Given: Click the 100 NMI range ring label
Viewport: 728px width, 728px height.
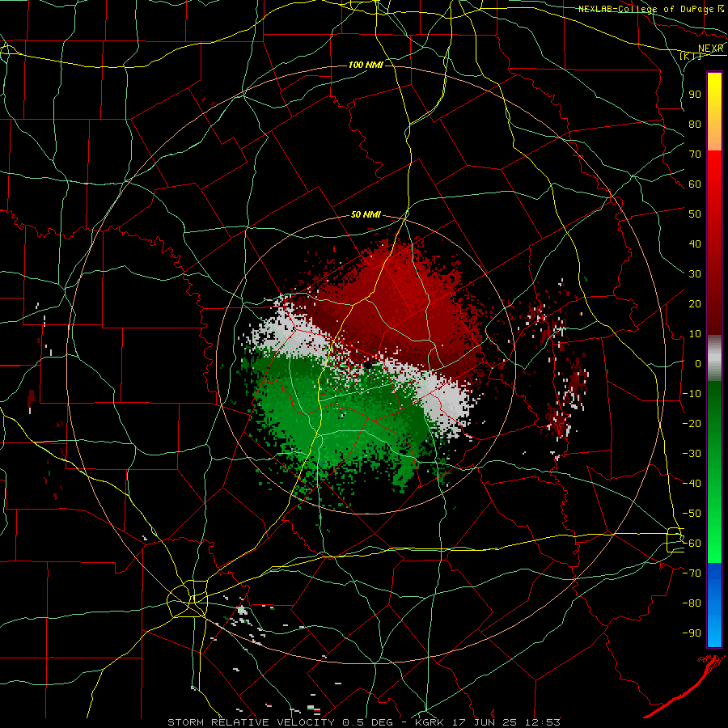Looking at the screenshot, I should coord(366,65).
